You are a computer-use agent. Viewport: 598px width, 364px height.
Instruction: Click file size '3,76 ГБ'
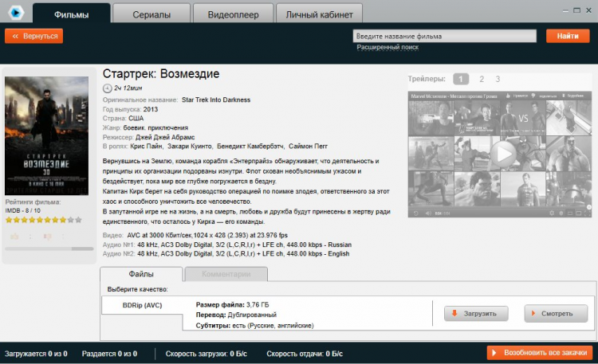pos(258,305)
